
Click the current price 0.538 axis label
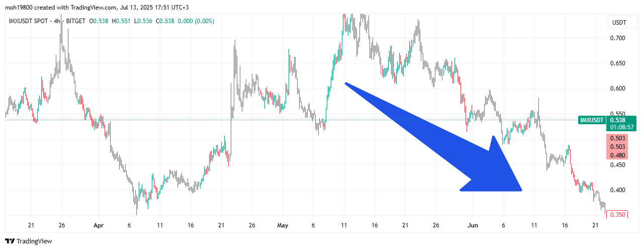(x=617, y=120)
